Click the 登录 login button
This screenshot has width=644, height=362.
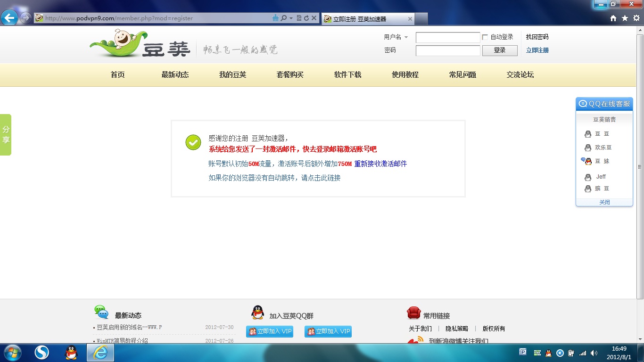coord(500,50)
